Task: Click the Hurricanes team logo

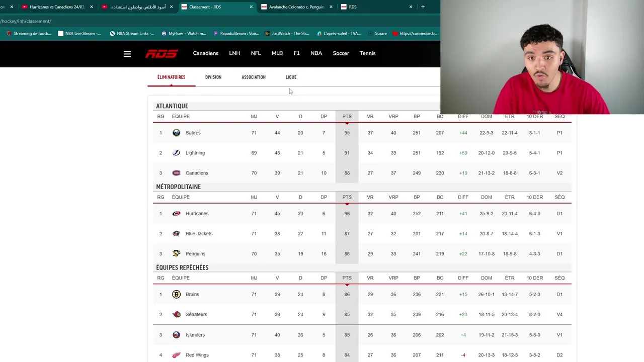Action: click(x=176, y=214)
